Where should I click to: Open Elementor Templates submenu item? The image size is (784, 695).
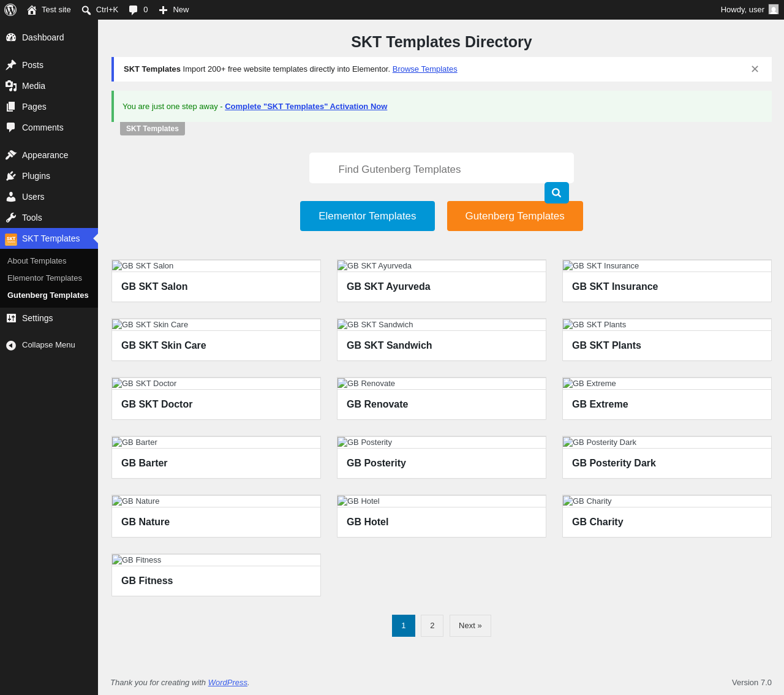tap(45, 278)
